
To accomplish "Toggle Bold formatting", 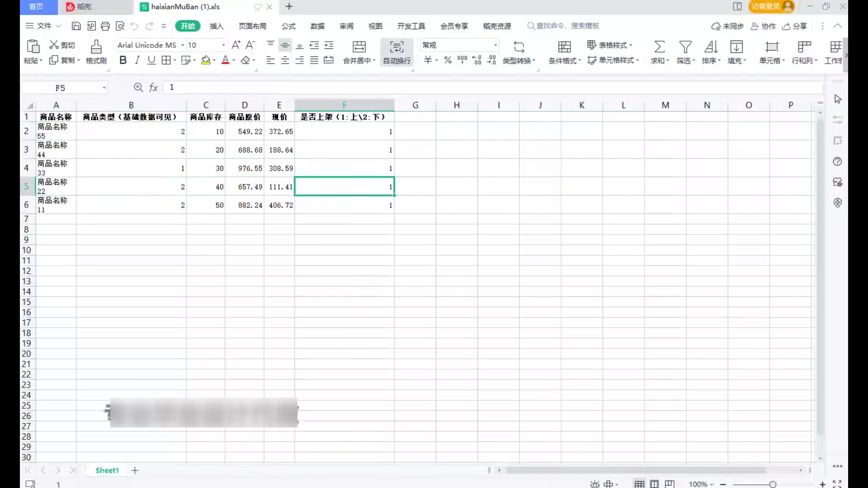I will pyautogui.click(x=123, y=60).
